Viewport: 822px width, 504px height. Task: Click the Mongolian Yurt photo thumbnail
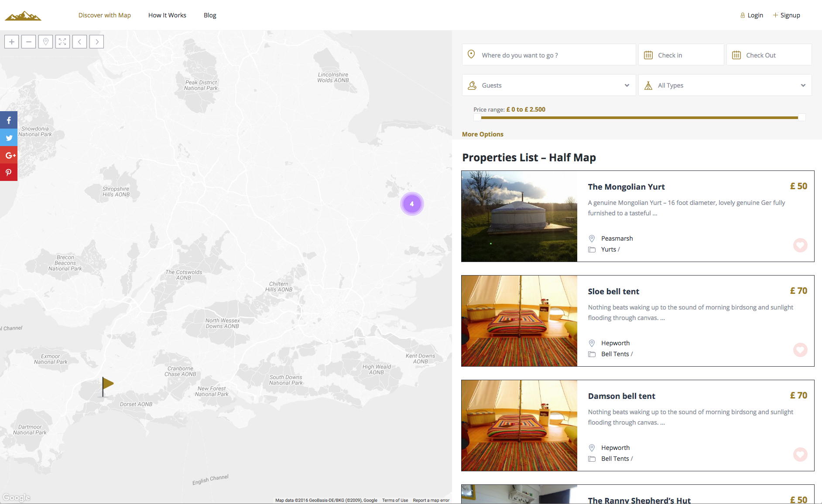coord(519,216)
